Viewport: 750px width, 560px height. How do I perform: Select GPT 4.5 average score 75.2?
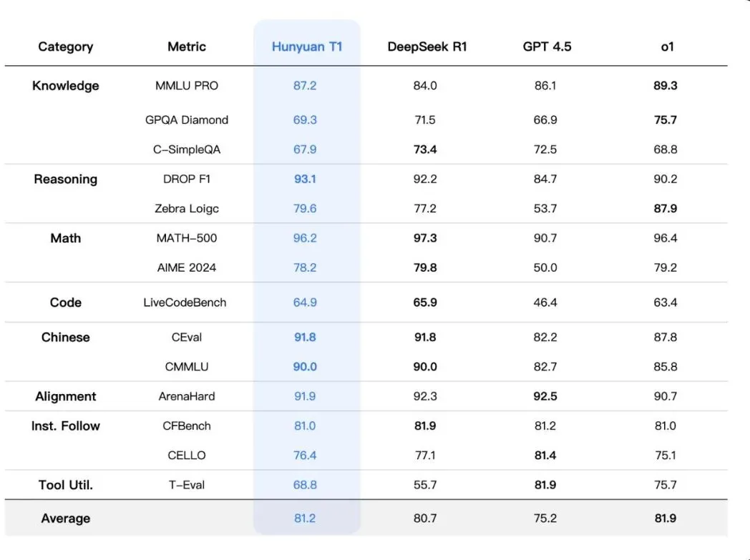[545, 519]
